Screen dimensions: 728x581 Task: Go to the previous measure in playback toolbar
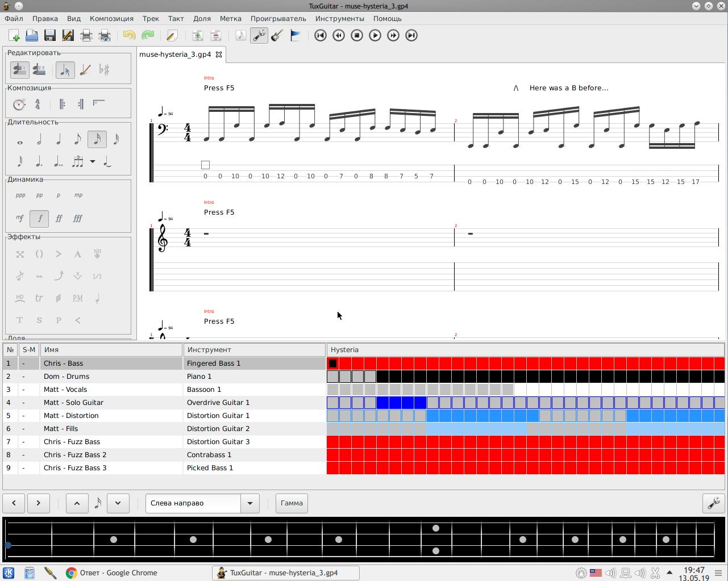[x=339, y=35]
